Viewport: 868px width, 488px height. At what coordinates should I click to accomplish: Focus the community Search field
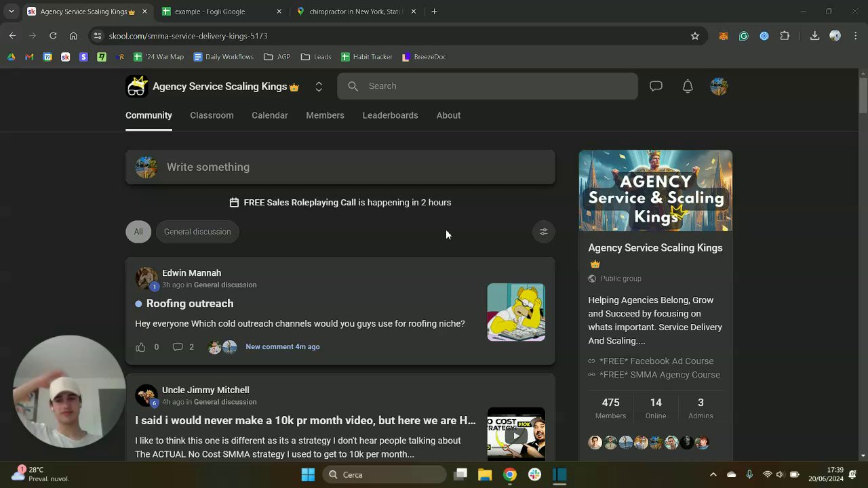click(x=488, y=86)
